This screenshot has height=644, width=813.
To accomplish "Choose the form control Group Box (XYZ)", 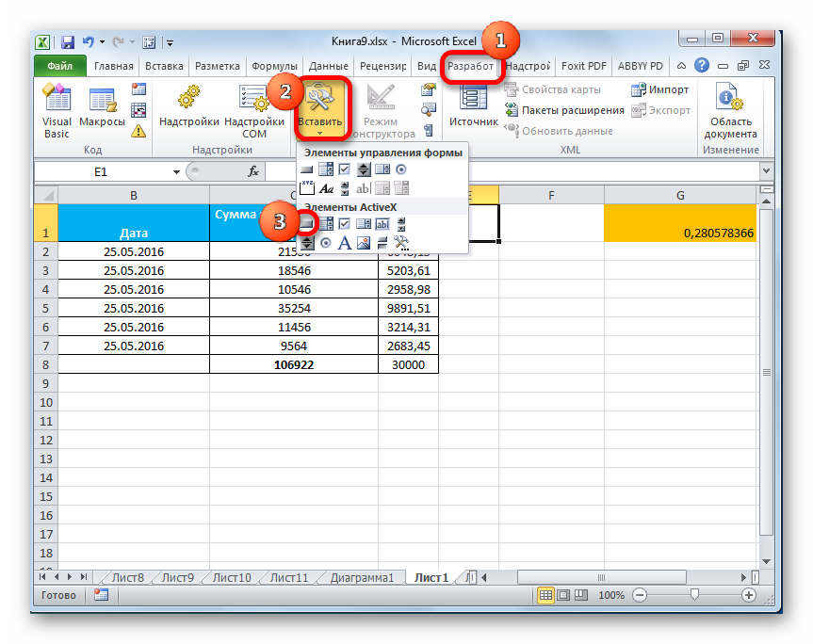I will (307, 189).
